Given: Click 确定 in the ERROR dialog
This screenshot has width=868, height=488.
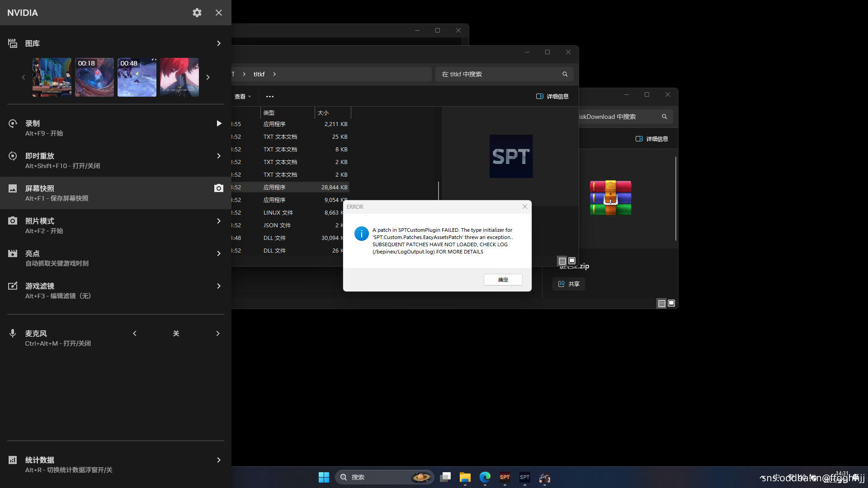Looking at the screenshot, I should click(x=503, y=280).
